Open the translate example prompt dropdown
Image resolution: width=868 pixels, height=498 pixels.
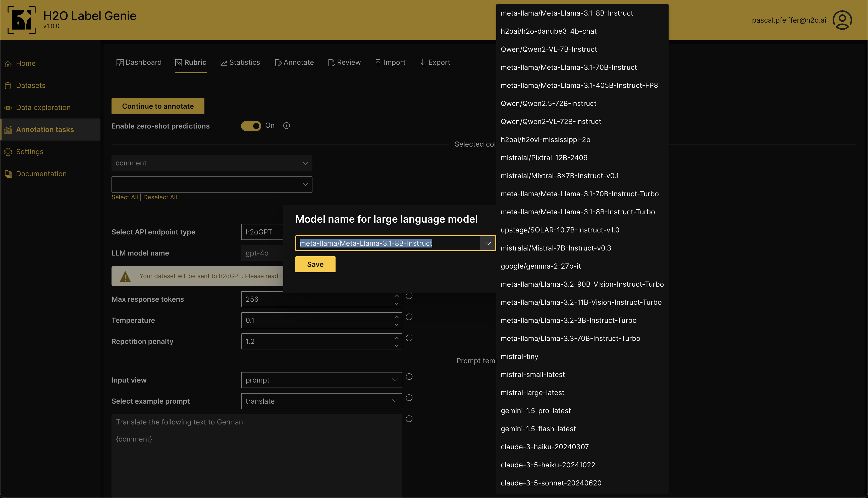(321, 401)
